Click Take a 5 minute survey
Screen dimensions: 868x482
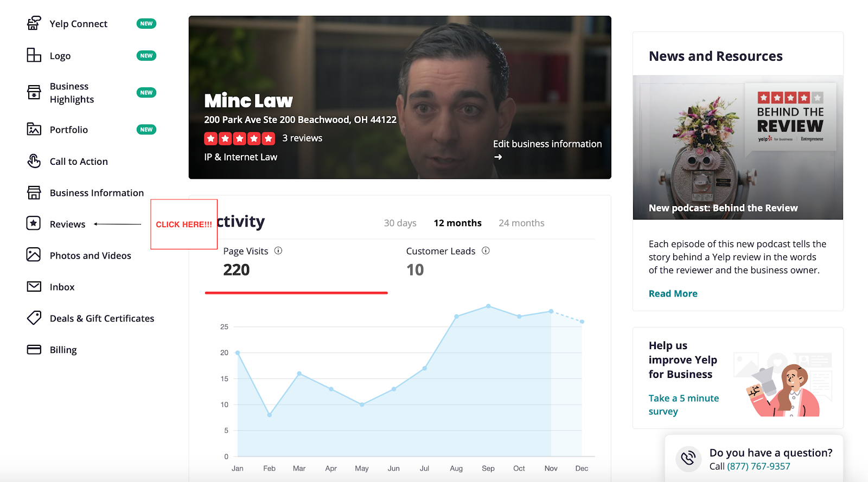(x=684, y=404)
